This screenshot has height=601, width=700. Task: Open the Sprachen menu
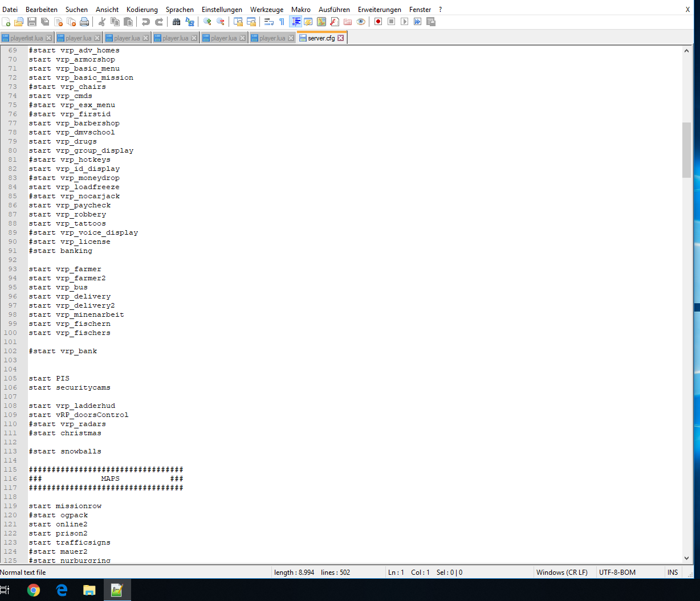[x=180, y=9]
